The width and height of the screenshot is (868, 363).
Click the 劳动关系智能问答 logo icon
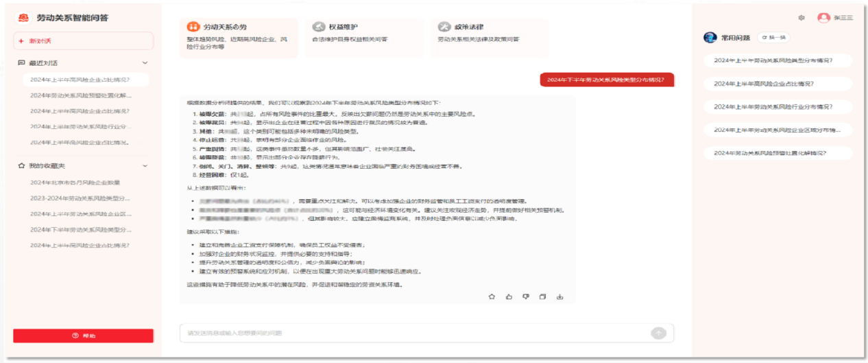click(23, 18)
